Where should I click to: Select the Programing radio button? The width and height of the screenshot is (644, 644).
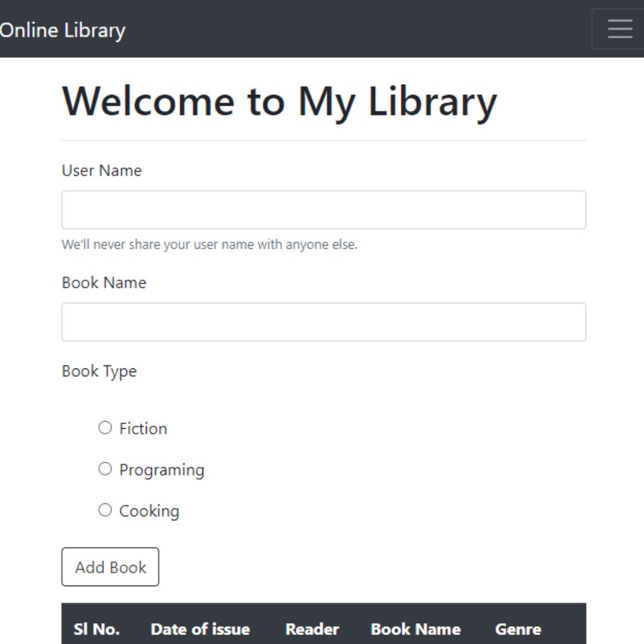pos(105,469)
